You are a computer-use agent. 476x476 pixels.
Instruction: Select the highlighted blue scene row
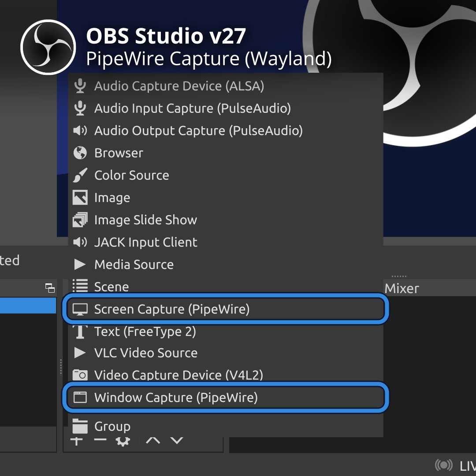pos(28,305)
